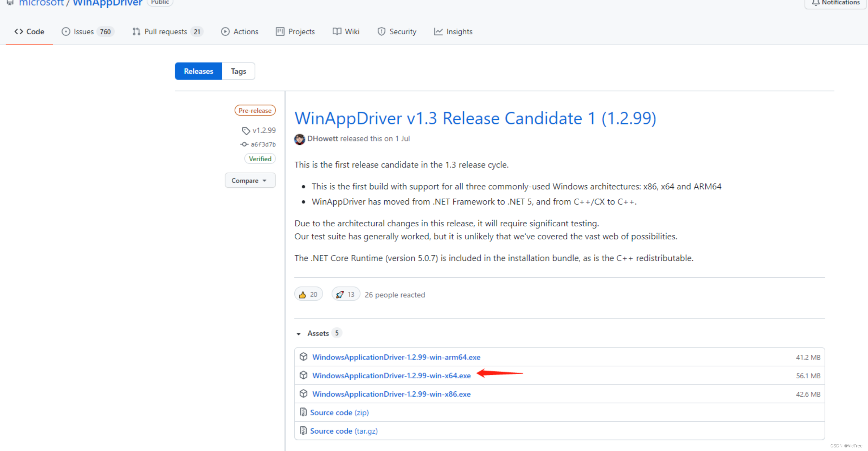This screenshot has height=451, width=868.
Task: React with rocket (13)
Action: click(346, 294)
